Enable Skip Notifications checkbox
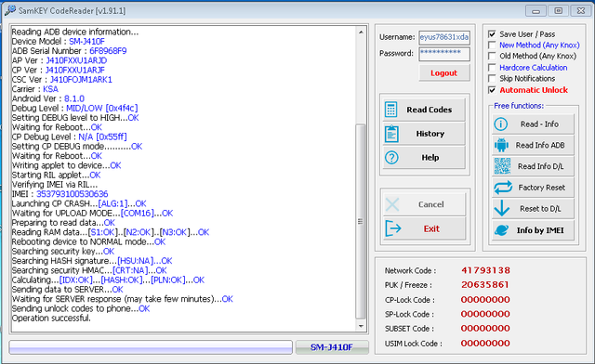Viewport: 595px width, 364px height. 492,79
